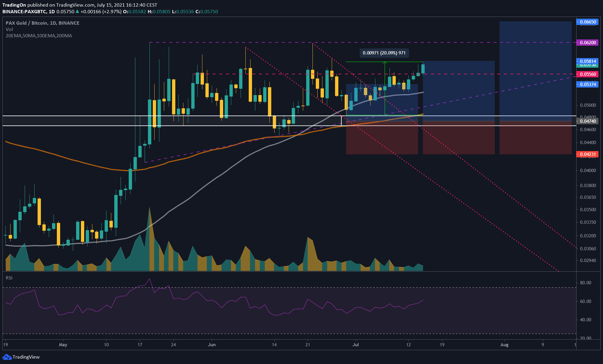Click the Jul label on time axis
Screen dimensions: 603x364
tap(356, 345)
